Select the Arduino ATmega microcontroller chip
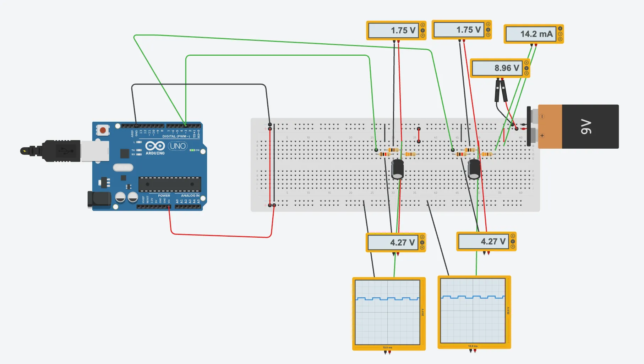The image size is (644, 364). [170, 184]
